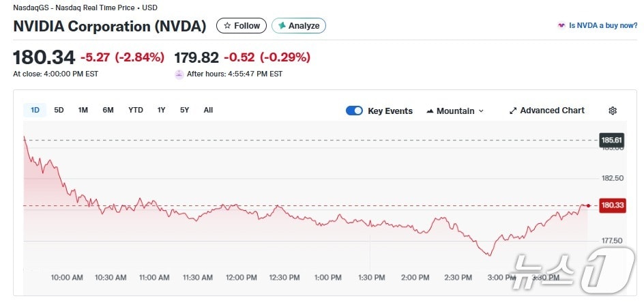
Task: Select the 5Y time range
Action: (x=184, y=110)
